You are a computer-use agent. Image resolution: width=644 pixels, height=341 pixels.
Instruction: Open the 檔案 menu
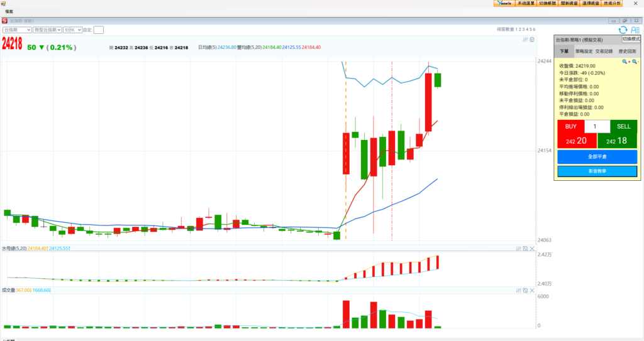9,11
